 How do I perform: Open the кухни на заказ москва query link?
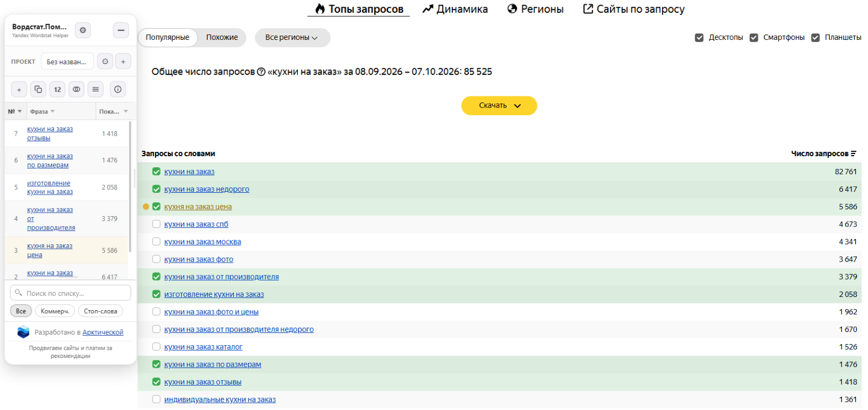click(x=203, y=242)
